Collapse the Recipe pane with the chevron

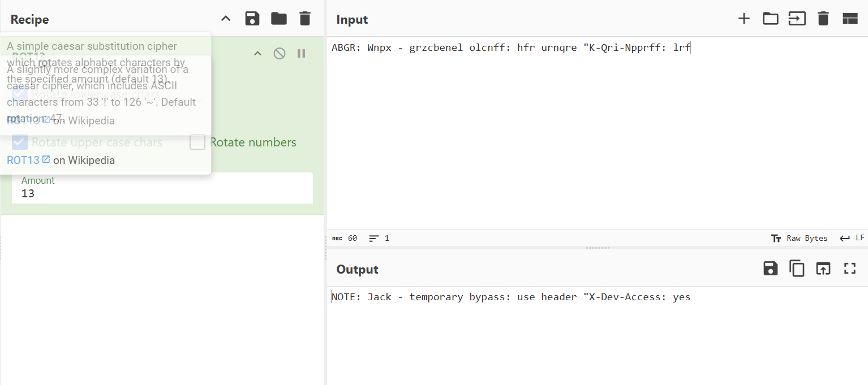pyautogui.click(x=226, y=19)
